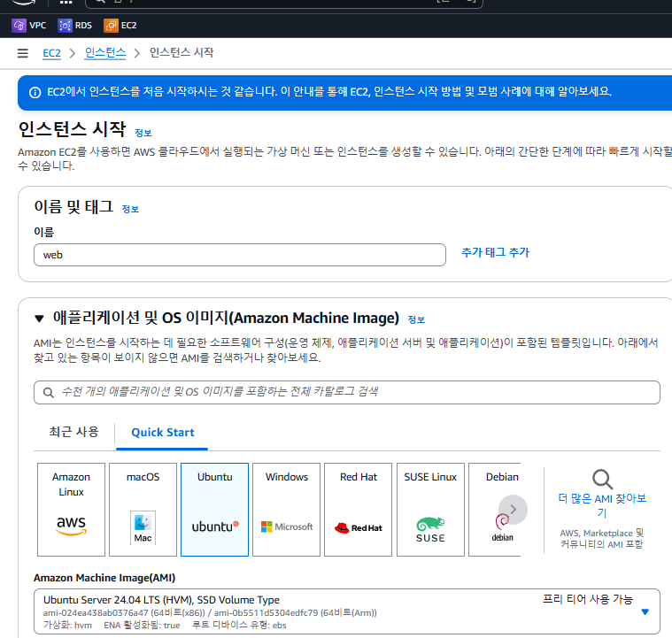The width and height of the screenshot is (672, 638).
Task: Click the info icon in the blue banner
Action: [x=35, y=93]
